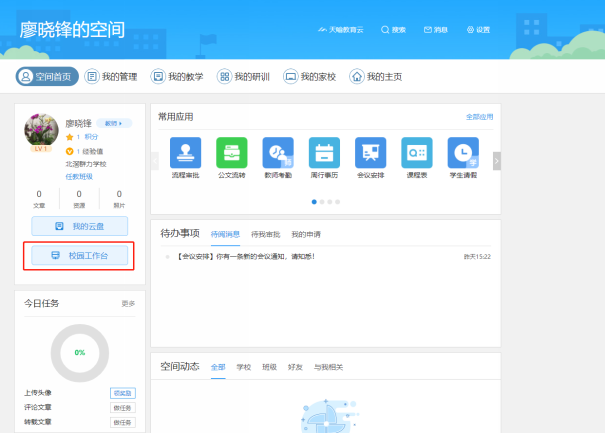605x434 pixels.
Task: Select the second carousel page dot
Action: coord(322,202)
